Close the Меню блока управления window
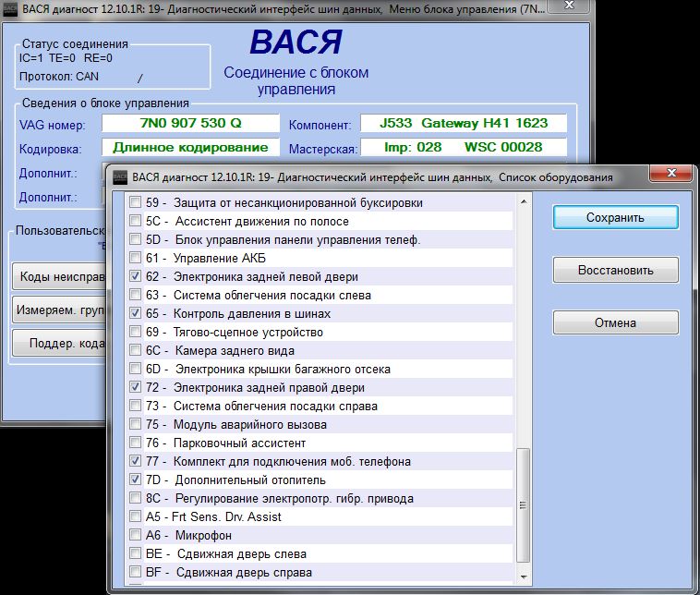The height and width of the screenshot is (595, 700). tap(569, 5)
